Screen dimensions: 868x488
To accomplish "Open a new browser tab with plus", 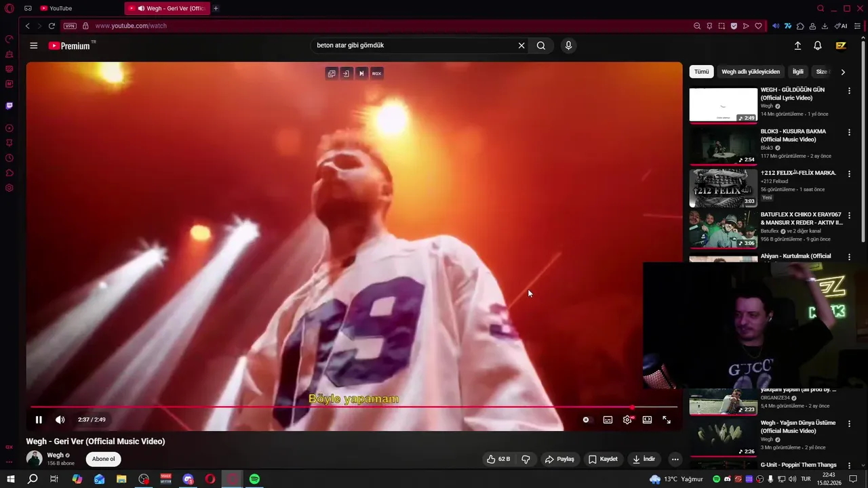I will point(216,8).
